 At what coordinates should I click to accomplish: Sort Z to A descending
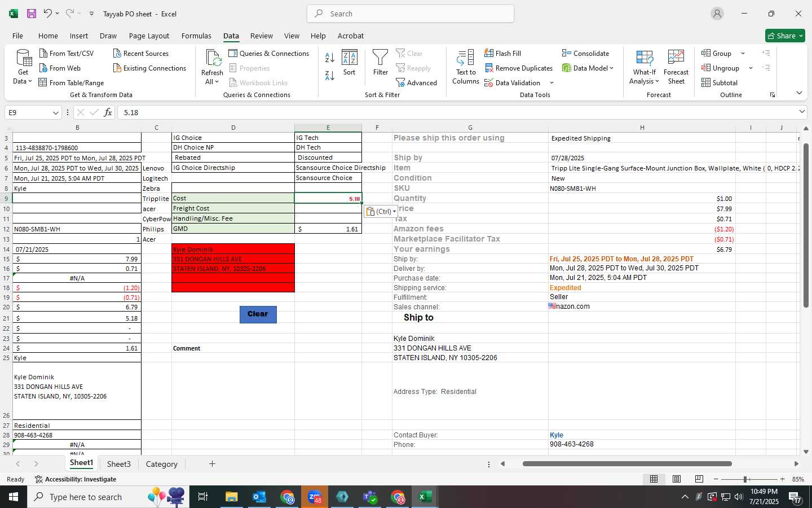330,75
